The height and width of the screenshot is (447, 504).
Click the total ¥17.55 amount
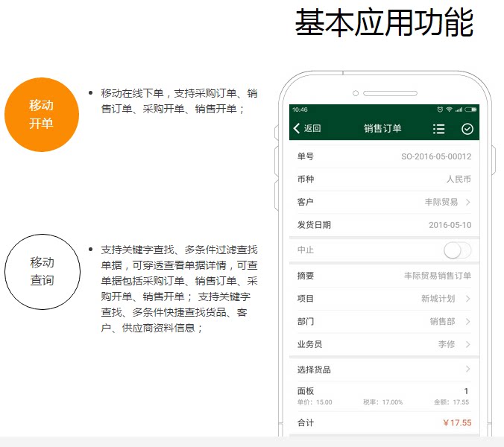[x=457, y=422]
